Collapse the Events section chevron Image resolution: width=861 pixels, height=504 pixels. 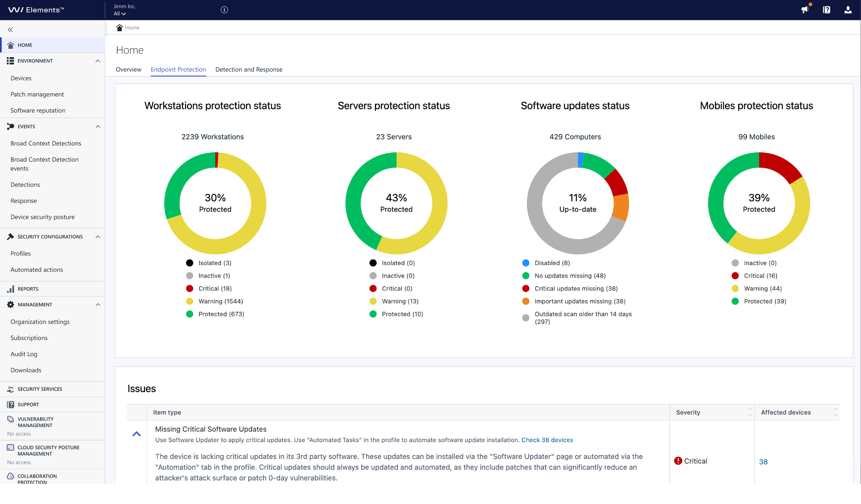click(x=98, y=127)
